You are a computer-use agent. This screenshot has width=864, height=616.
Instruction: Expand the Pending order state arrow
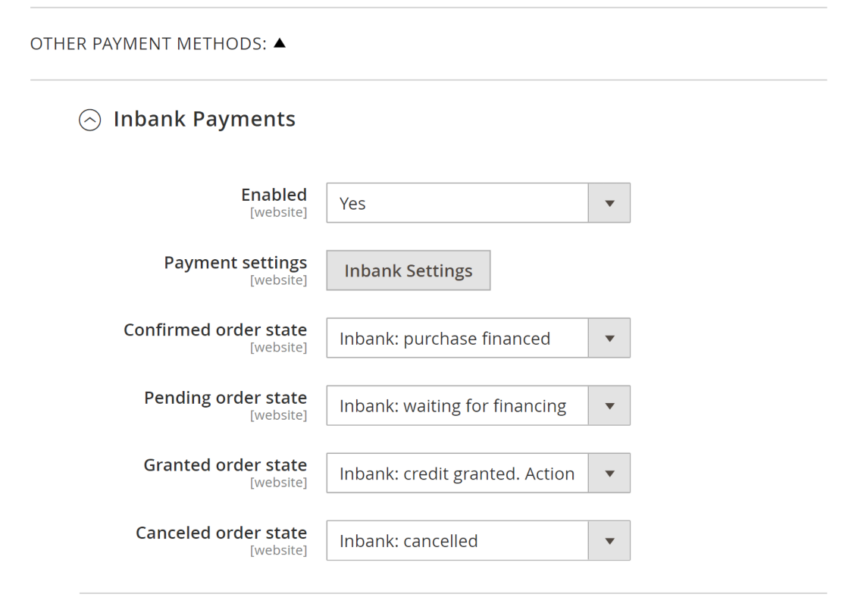click(609, 405)
